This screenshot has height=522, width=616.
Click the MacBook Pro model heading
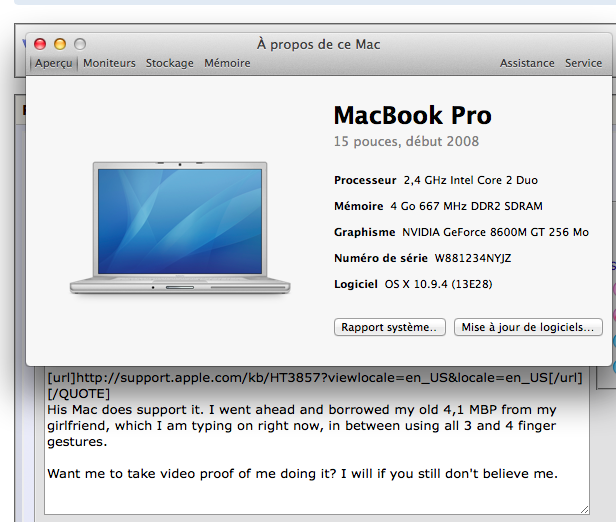coord(412,115)
